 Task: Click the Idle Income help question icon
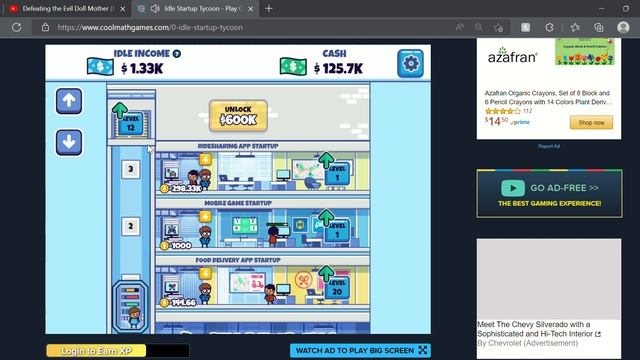(176, 53)
